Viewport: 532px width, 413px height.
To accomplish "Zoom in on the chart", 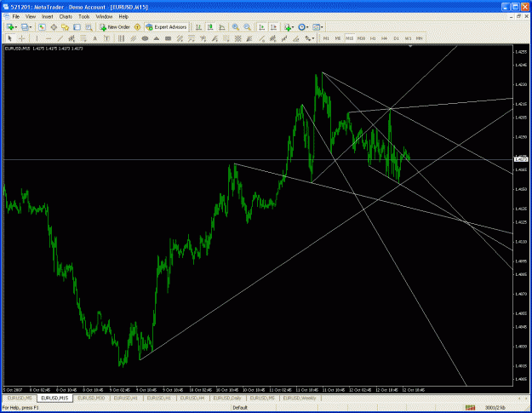I will [236, 27].
